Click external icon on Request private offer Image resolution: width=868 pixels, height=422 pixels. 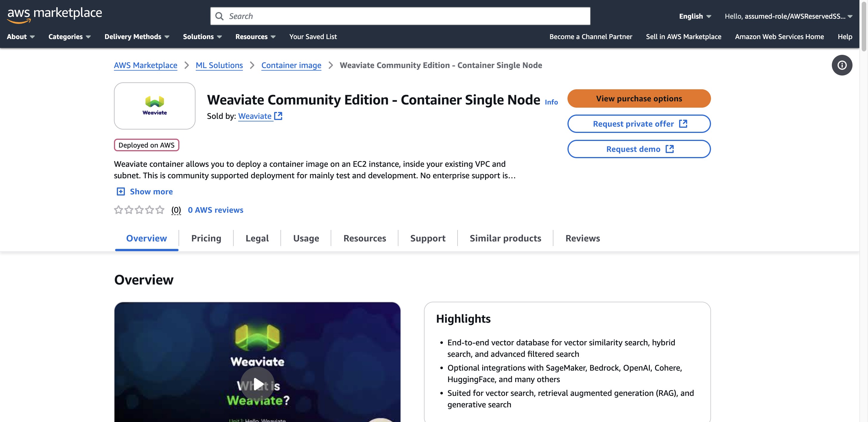[683, 124]
